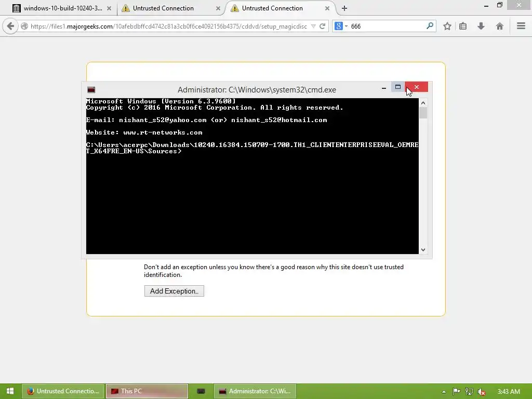Click the network tray icon
This screenshot has width=532, height=399.
[469, 392]
